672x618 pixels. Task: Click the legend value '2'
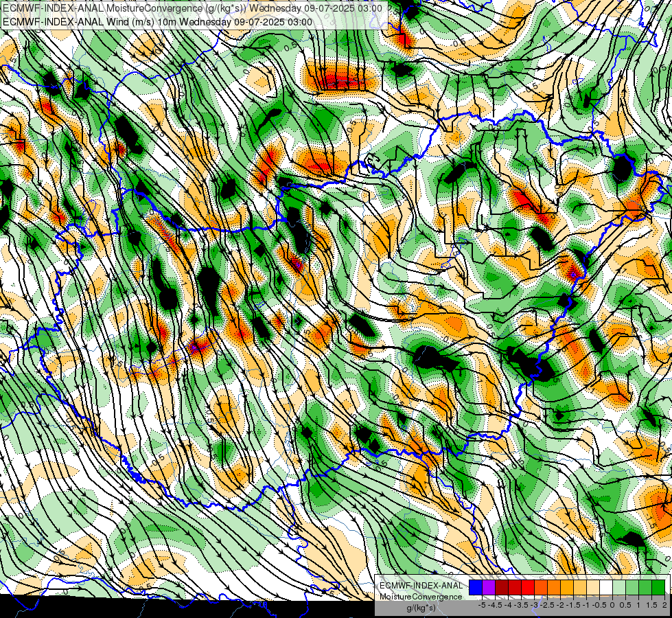(x=664, y=605)
